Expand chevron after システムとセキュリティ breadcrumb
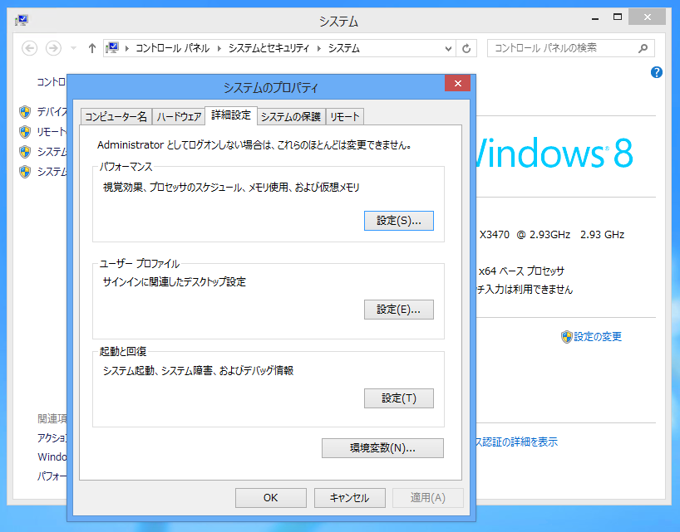 pyautogui.click(x=319, y=49)
